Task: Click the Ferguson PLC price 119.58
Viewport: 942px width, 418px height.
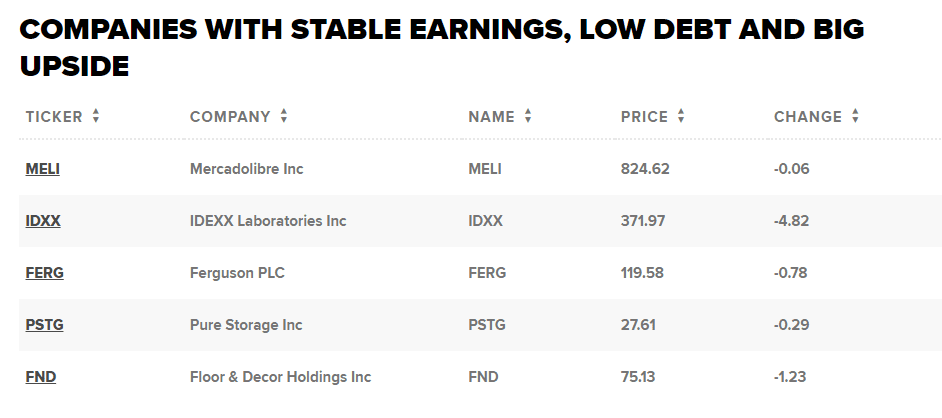Action: (642, 273)
